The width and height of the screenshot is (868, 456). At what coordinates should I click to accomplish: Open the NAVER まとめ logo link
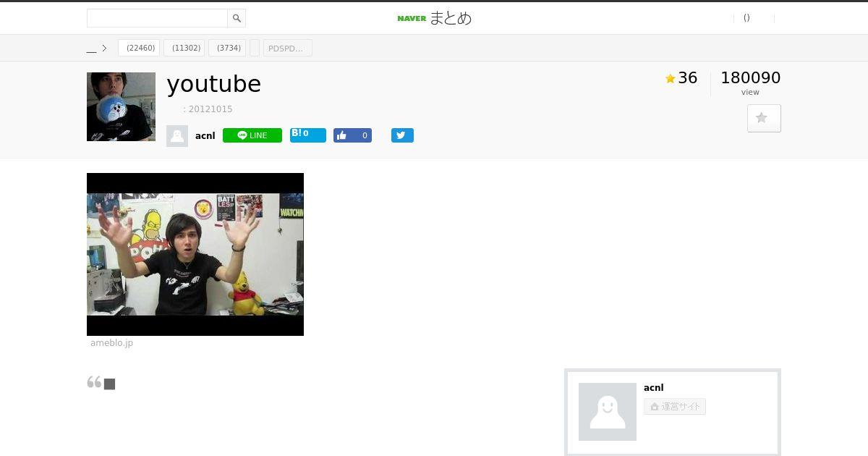click(x=434, y=18)
